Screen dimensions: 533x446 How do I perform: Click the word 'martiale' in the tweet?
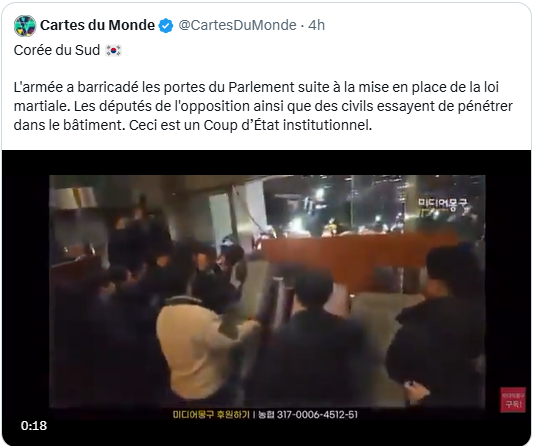click(x=41, y=106)
